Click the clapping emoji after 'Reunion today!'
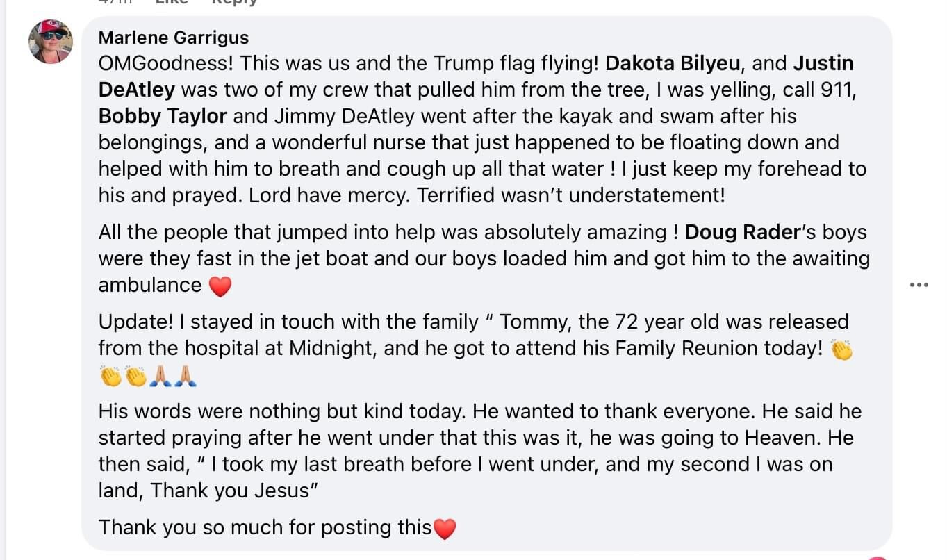Viewport: 947px width, 560px height. 841,349
